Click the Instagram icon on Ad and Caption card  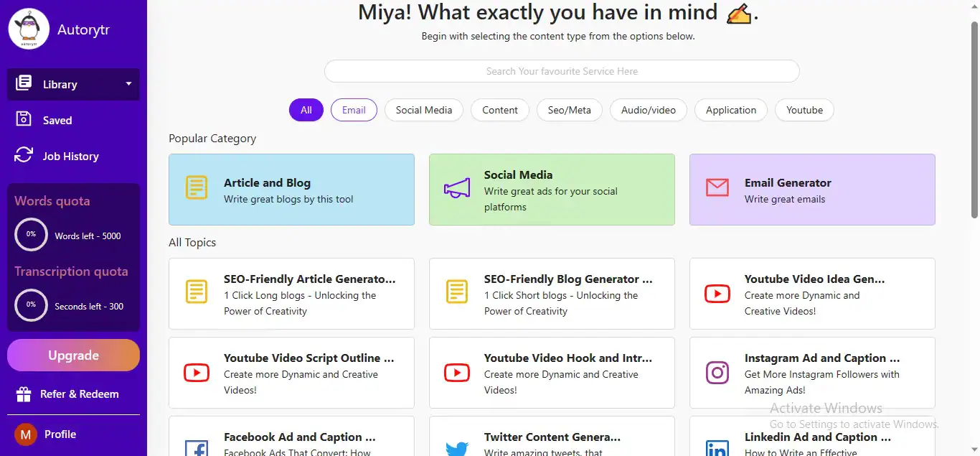point(717,372)
